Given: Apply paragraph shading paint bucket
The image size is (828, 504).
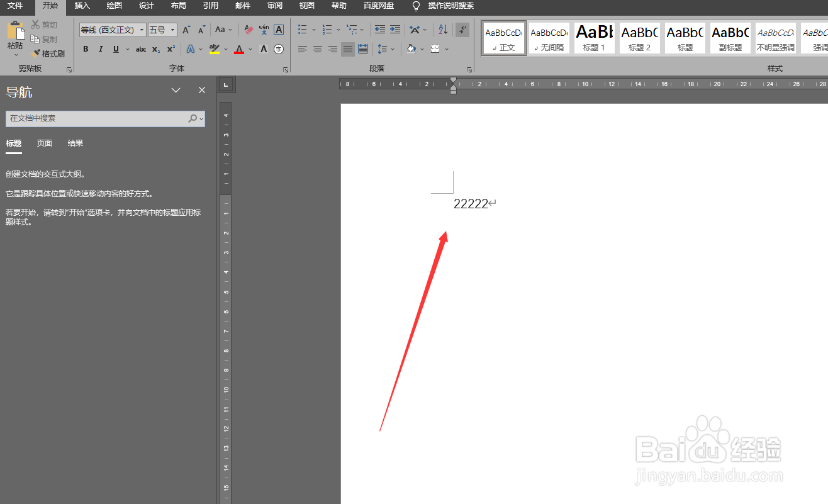Looking at the screenshot, I should [411, 49].
